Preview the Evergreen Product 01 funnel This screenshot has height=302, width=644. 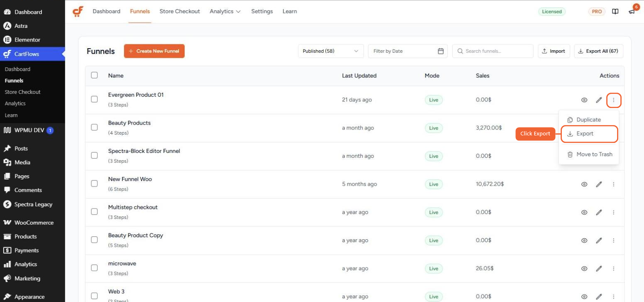tap(584, 100)
